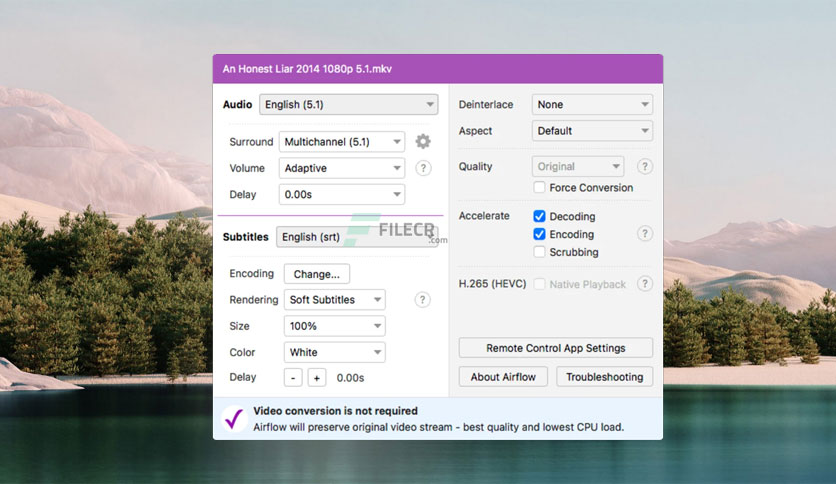Enable Scrubbing acceleration checkbox
Viewport: 836px width, 484px height.
(x=539, y=252)
